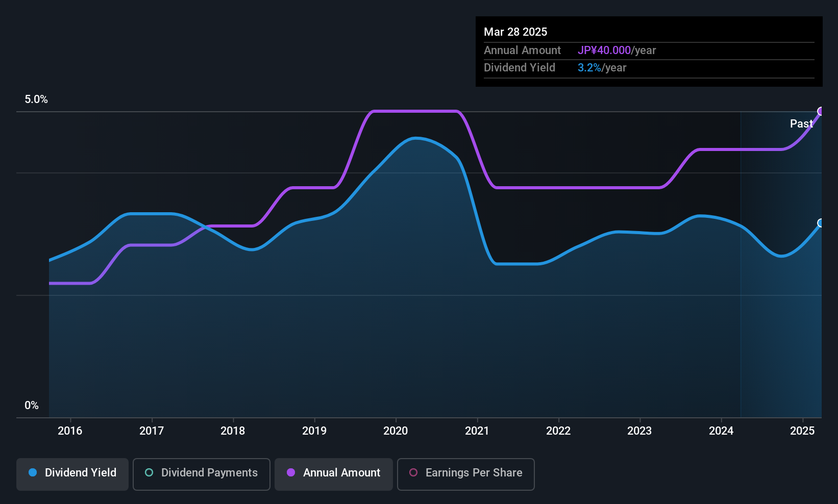838x504 pixels.
Task: Click the 2025 axis label
Action: pos(802,431)
